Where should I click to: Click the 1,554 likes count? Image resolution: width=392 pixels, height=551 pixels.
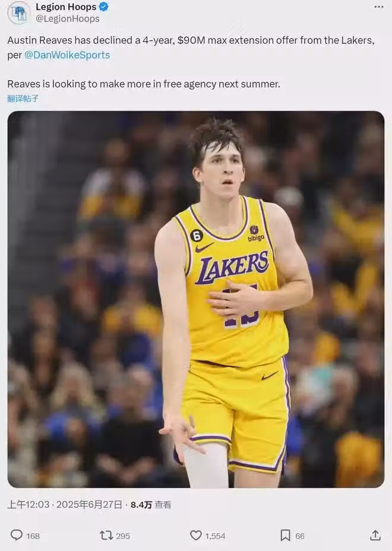[215, 536]
